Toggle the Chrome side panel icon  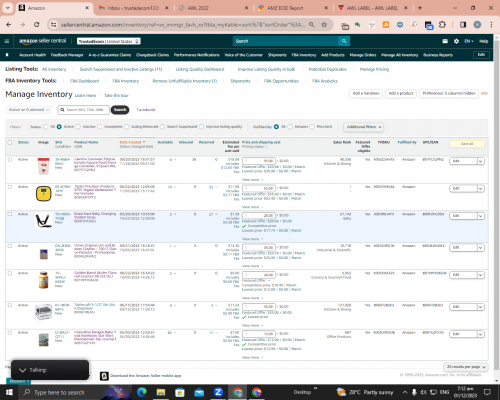(x=463, y=25)
